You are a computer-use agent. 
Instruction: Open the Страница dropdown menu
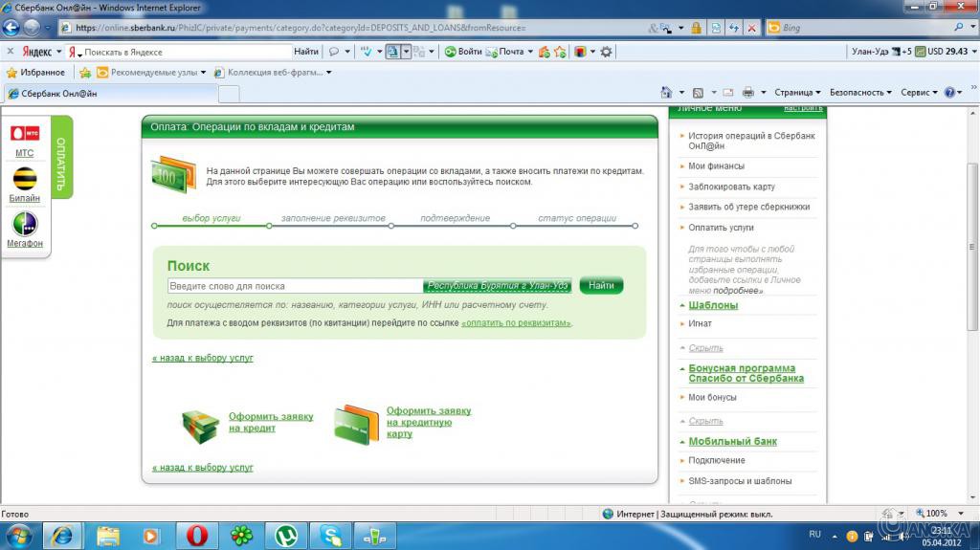click(797, 93)
